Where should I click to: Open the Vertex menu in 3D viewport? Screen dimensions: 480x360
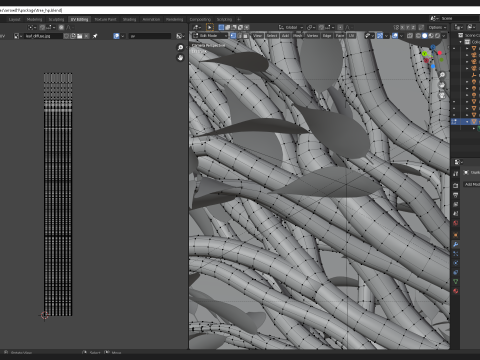pyautogui.click(x=312, y=36)
